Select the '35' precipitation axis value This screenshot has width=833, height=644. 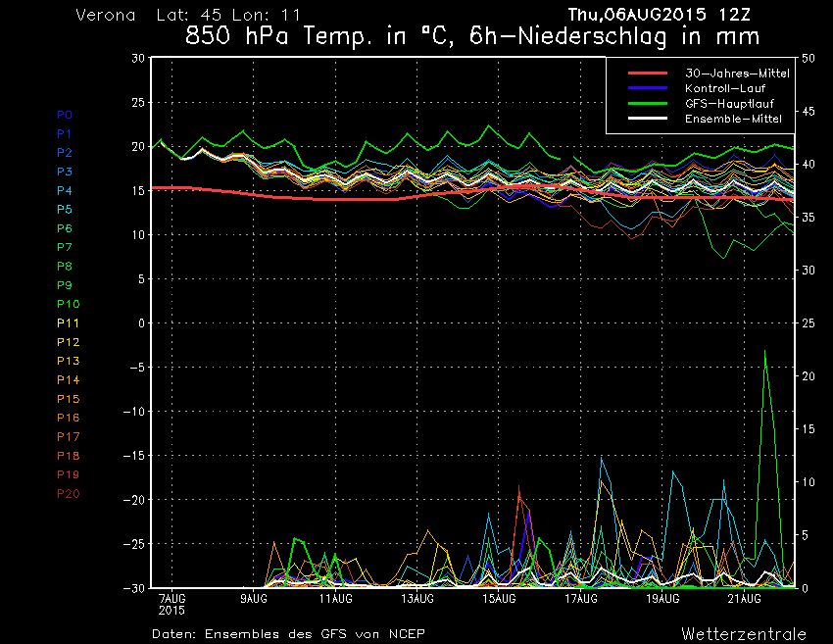pyautogui.click(x=808, y=218)
